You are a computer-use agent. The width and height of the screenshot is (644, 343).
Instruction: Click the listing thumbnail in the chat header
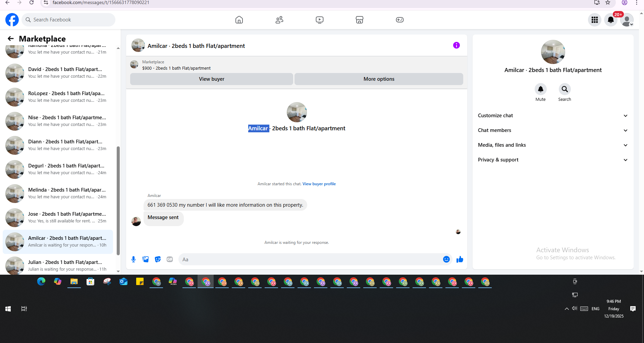[x=138, y=45]
